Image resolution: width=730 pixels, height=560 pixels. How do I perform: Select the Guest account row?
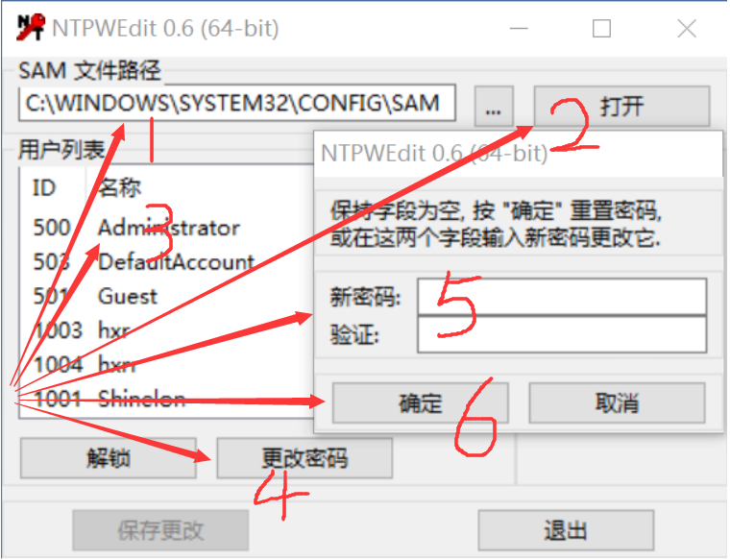[x=167, y=297]
